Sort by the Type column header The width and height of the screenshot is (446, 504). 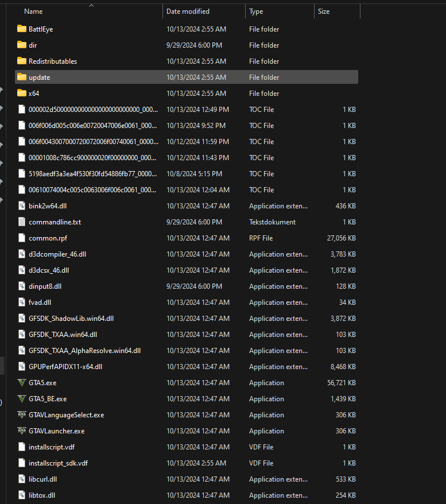[256, 11]
